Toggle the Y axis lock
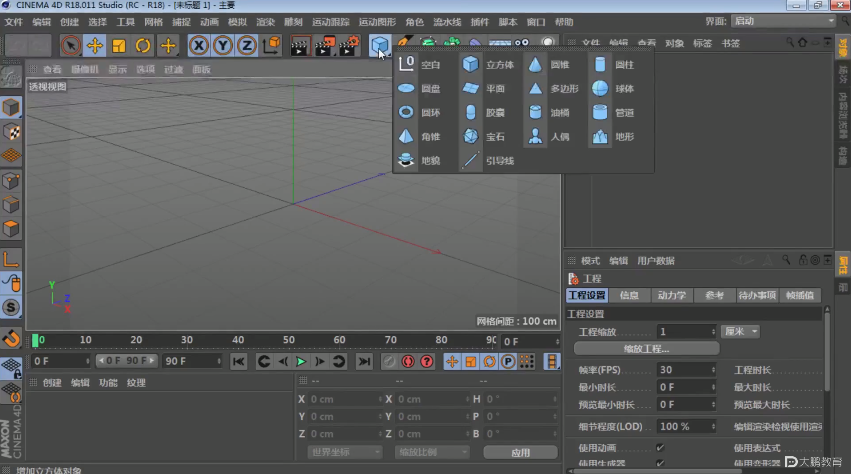This screenshot has height=474, width=851. [x=223, y=46]
